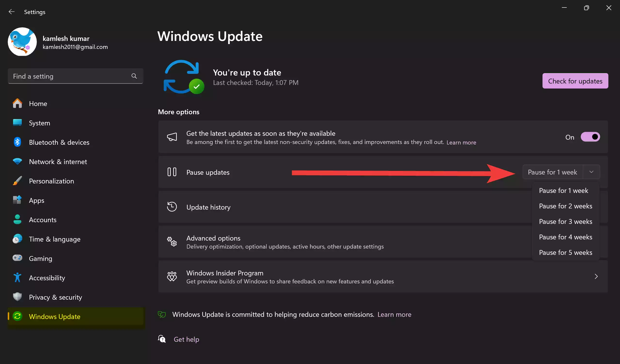
Task: Click the pause bars icon
Action: pyautogui.click(x=172, y=172)
